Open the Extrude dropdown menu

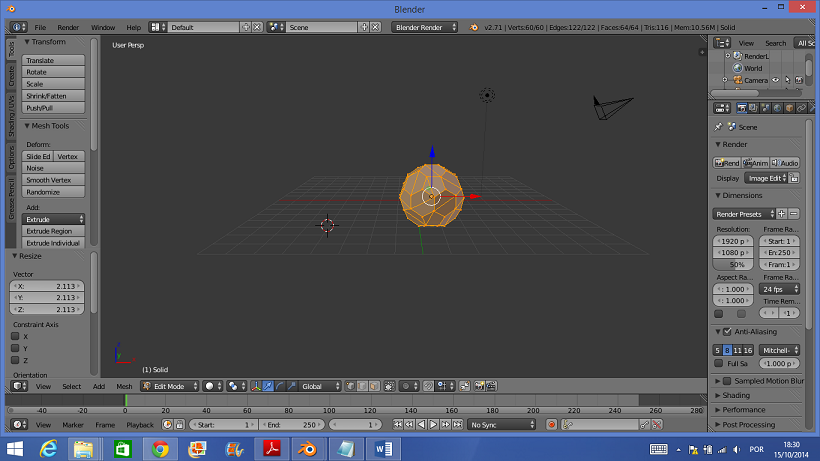(x=53, y=219)
